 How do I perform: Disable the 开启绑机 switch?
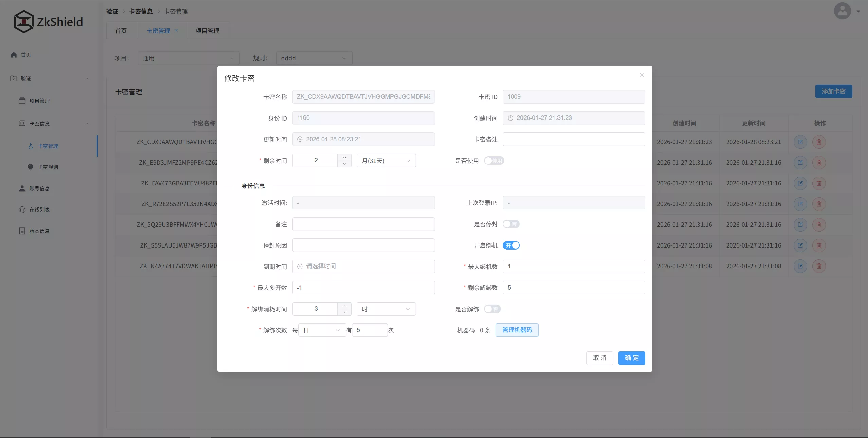(x=512, y=245)
